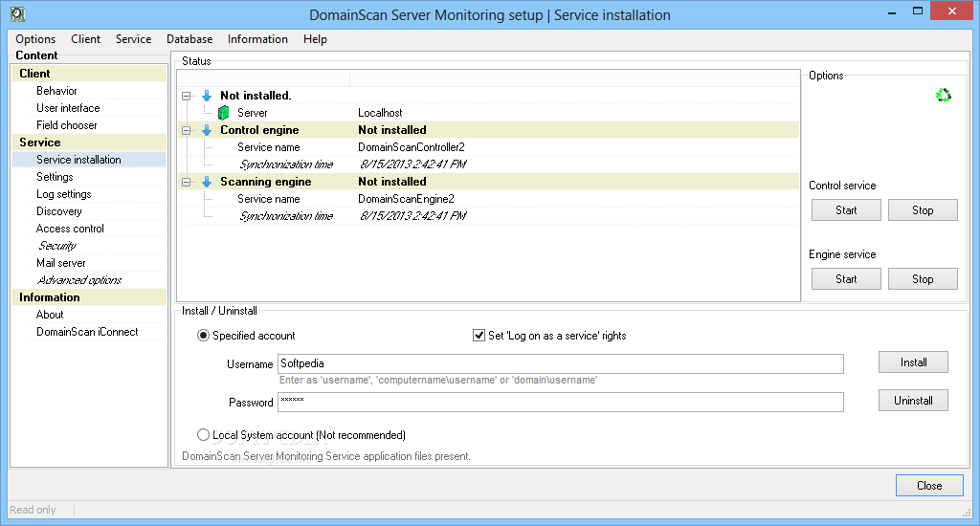This screenshot has width=980, height=526.
Task: Open Log settings in sidebar
Action: (64, 194)
